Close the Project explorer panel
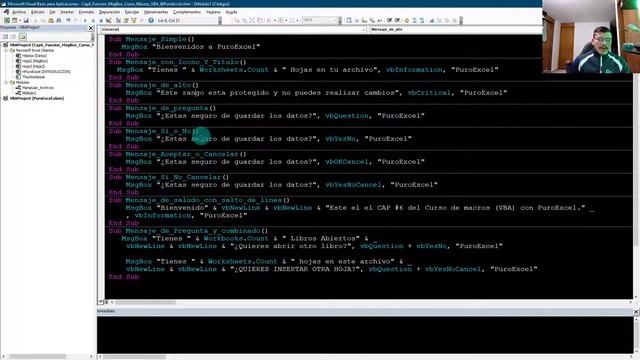The image size is (640, 360). point(91,28)
